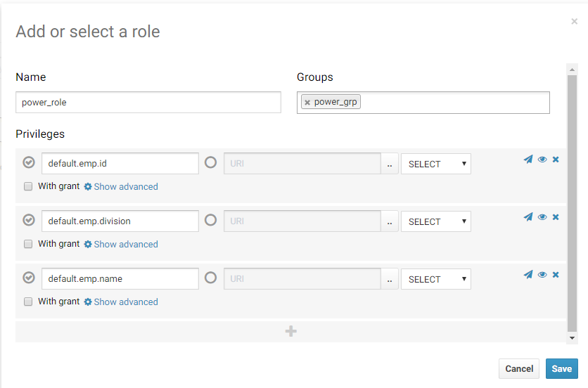Click the role Name input field
588x388 pixels.
click(x=148, y=103)
